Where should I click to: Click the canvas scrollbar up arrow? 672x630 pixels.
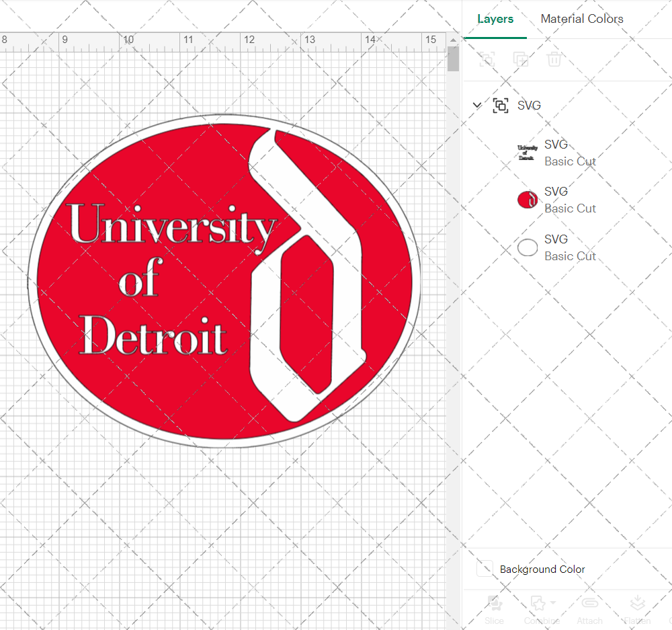tap(453, 40)
